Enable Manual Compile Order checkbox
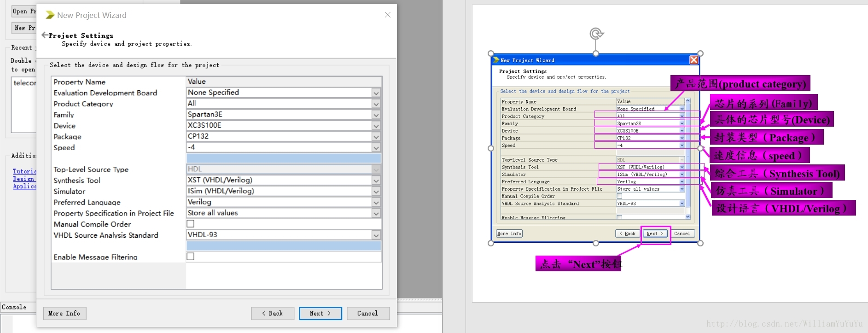 coord(191,223)
